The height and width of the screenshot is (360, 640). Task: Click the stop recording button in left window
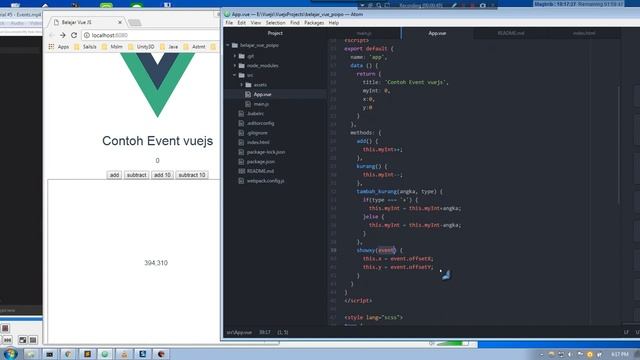[5, 328]
